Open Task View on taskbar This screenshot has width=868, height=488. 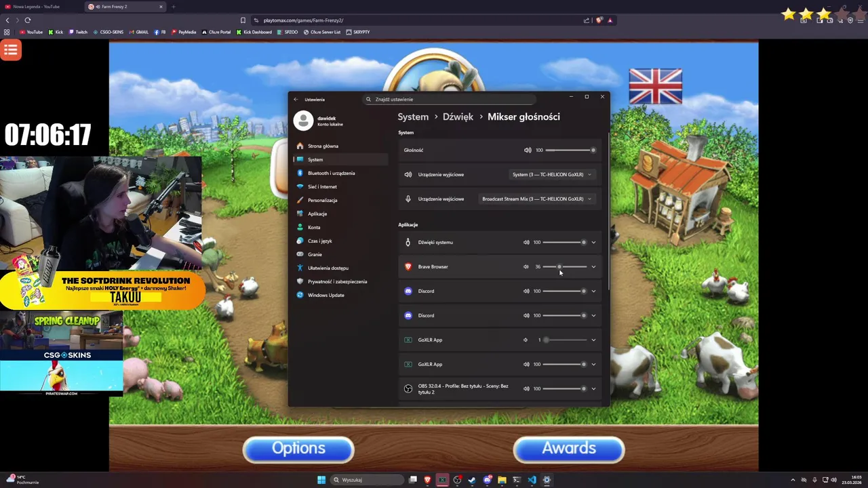tap(412, 480)
